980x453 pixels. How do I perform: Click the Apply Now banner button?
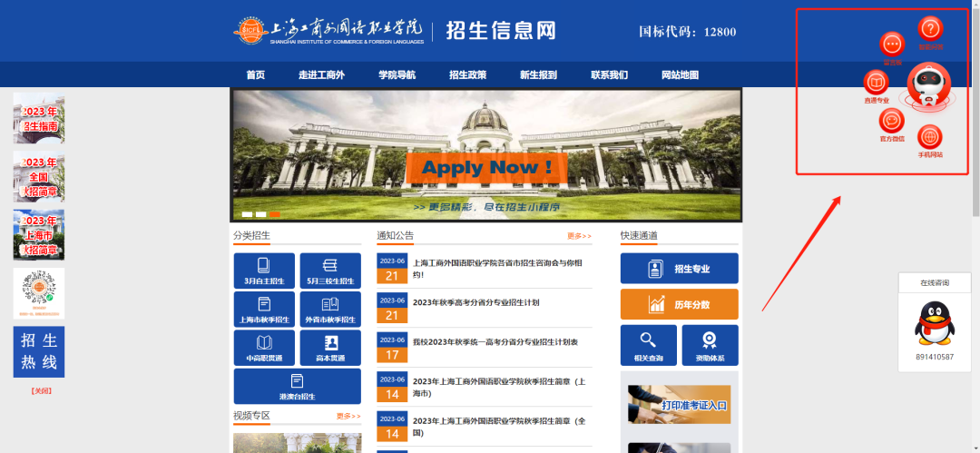click(487, 168)
